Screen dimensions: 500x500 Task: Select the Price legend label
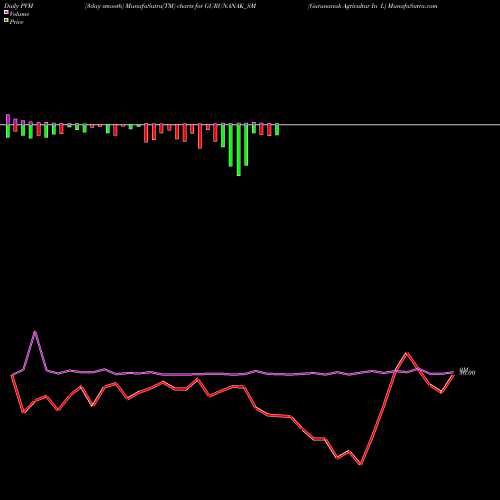click(x=16, y=22)
